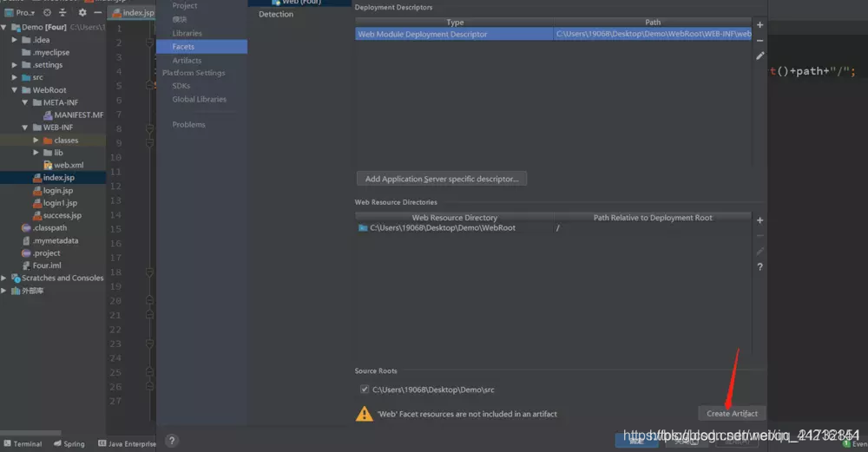Select Artifacts in project structure sidebar
This screenshot has width=868, height=452.
click(x=187, y=61)
